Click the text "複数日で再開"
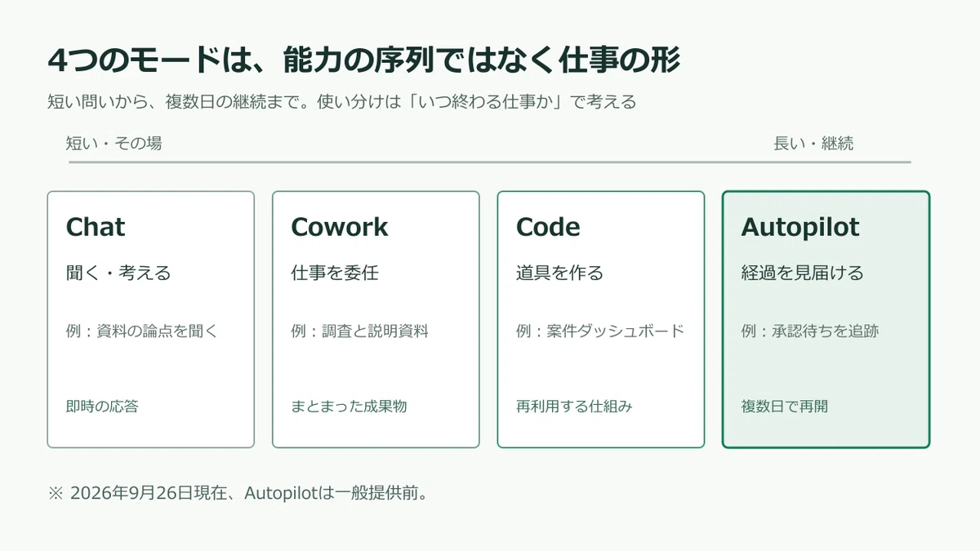Viewport: 980px width, 551px height. coord(785,406)
